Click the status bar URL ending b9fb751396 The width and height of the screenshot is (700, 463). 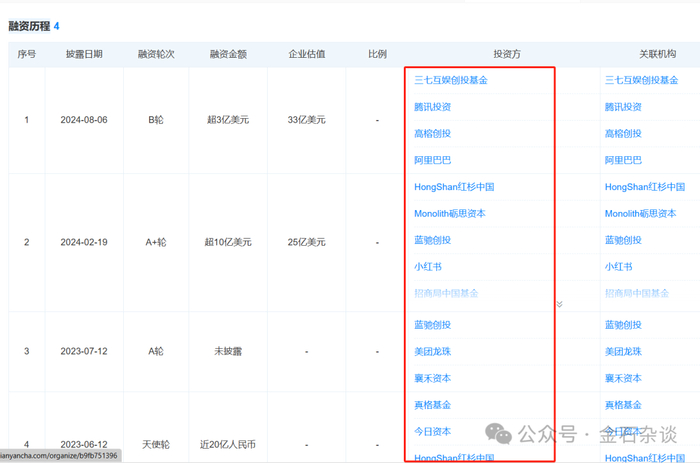pyautogui.click(x=59, y=456)
